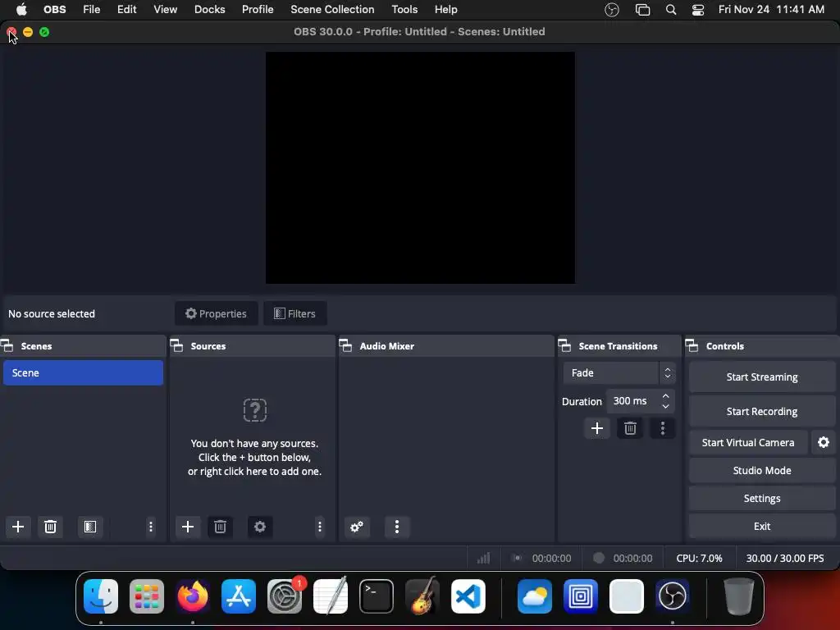The height and width of the screenshot is (630, 840).
Task: Open Sources dock three-dot menu
Action: [x=320, y=527]
